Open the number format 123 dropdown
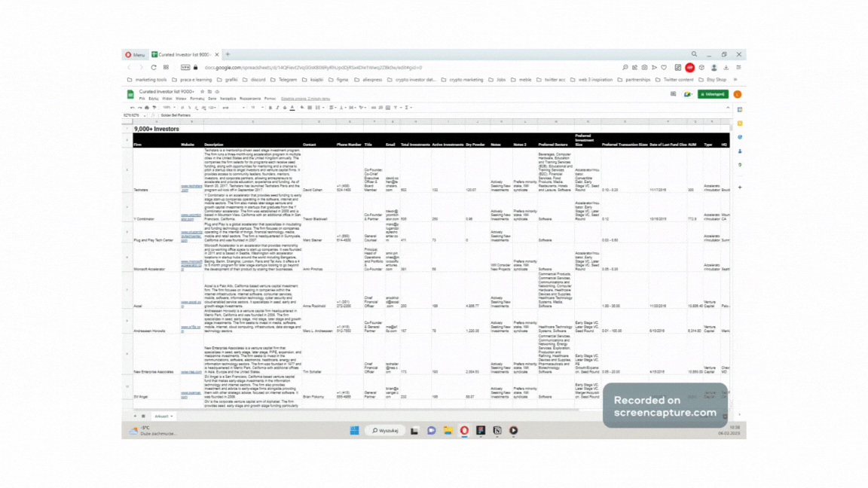 [x=212, y=108]
